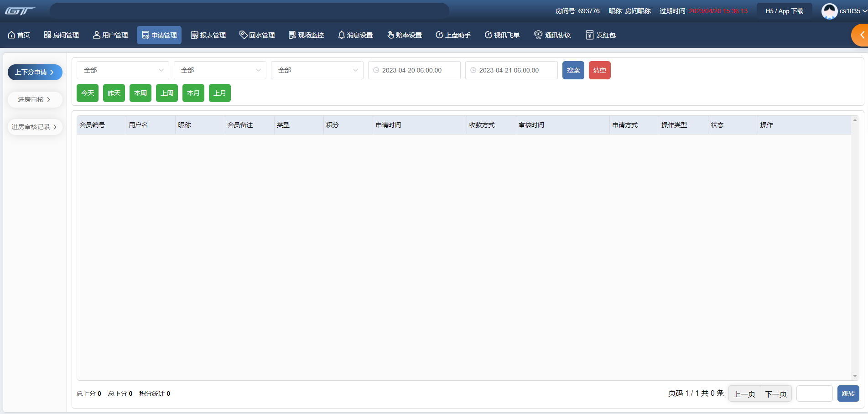Expand the cs1035 account dropdown
868x414 pixels.
click(853, 11)
